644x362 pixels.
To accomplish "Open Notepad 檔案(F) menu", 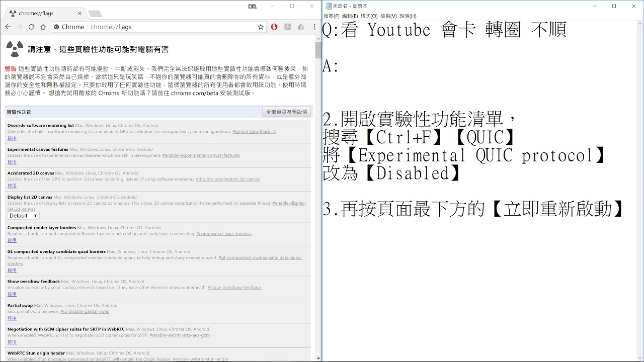I will (332, 16).
